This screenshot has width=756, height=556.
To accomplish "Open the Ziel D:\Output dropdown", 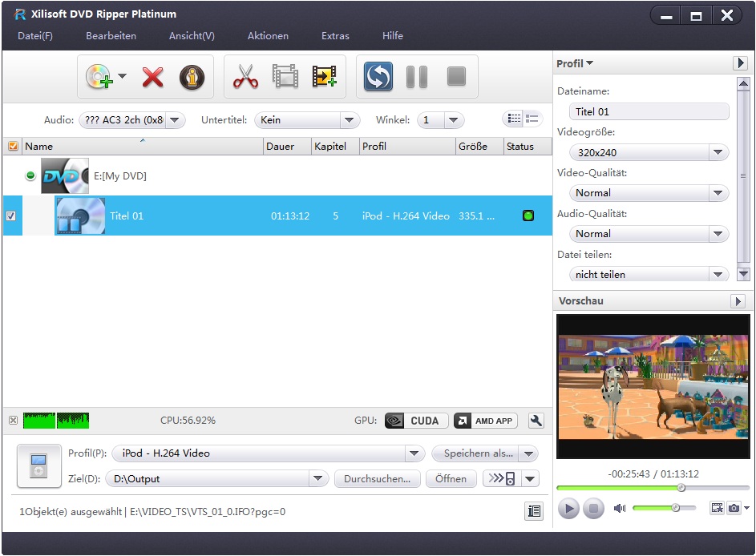I will [x=317, y=478].
